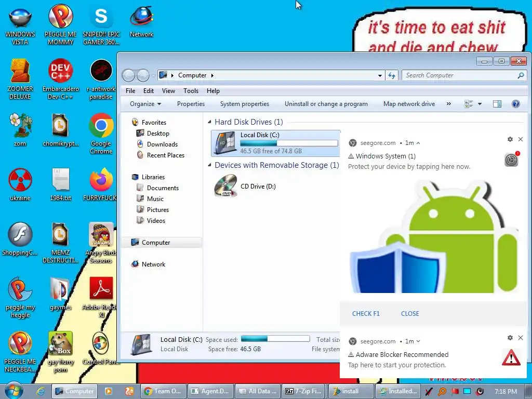Open Angry Birds Seasons desktop icon

(x=101, y=243)
